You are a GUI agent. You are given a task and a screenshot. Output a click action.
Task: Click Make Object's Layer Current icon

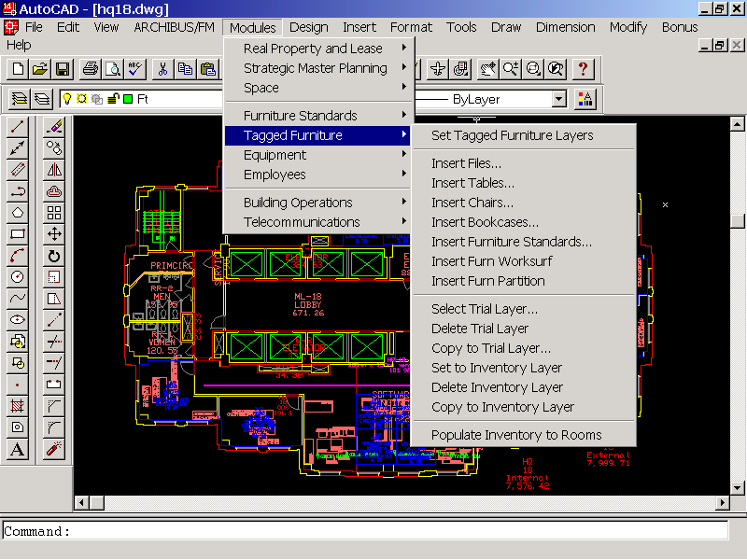click(x=19, y=99)
